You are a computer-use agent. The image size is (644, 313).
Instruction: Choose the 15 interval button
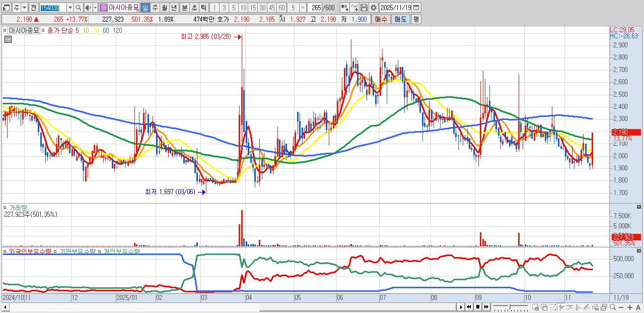[253, 8]
